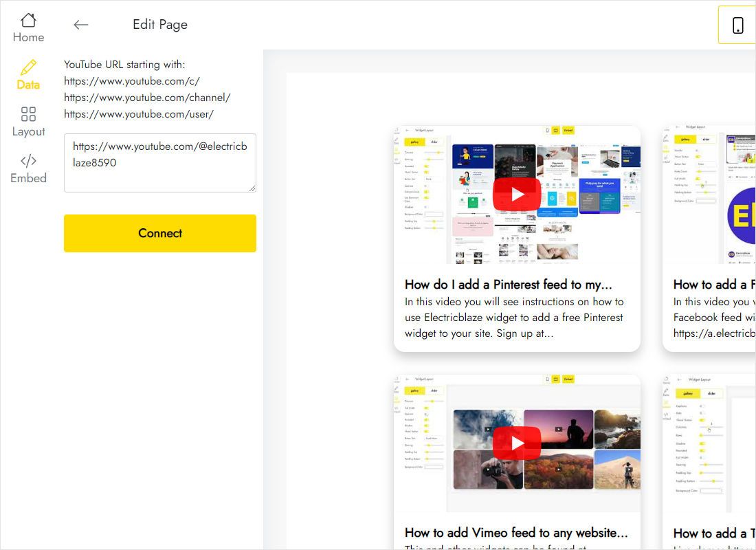The width and height of the screenshot is (756, 550).
Task: Click the 'Edit Page' heading
Action: click(x=160, y=25)
